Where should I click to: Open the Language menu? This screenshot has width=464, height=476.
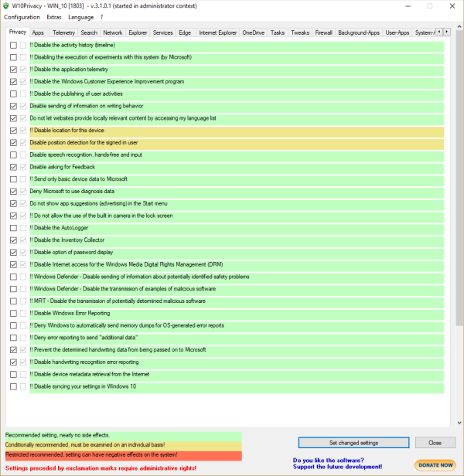point(81,17)
